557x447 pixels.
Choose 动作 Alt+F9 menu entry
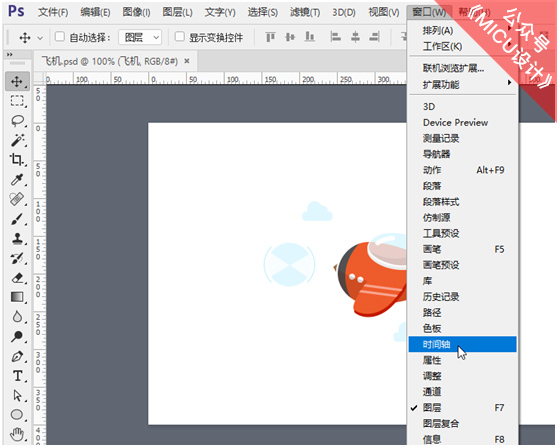[x=462, y=170]
